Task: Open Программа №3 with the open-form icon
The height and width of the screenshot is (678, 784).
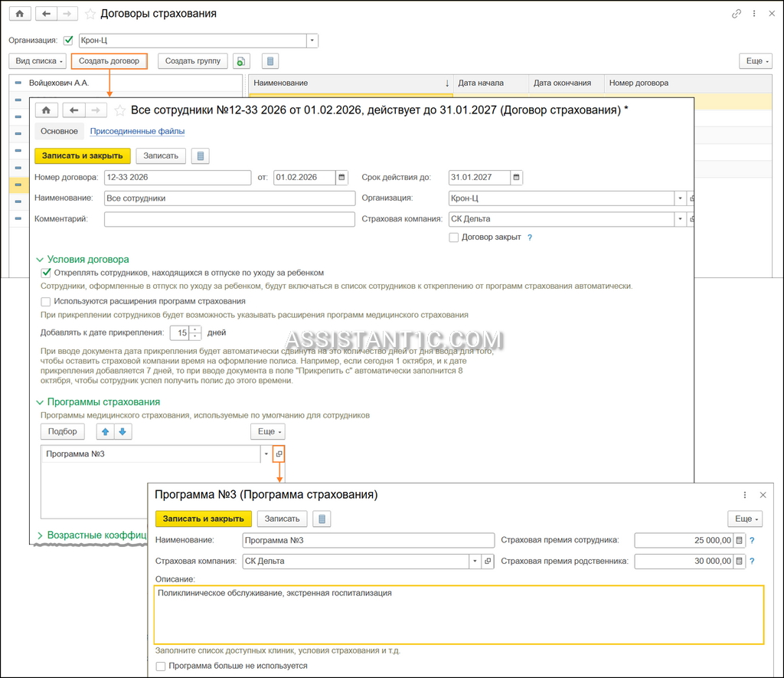Action: click(x=279, y=454)
